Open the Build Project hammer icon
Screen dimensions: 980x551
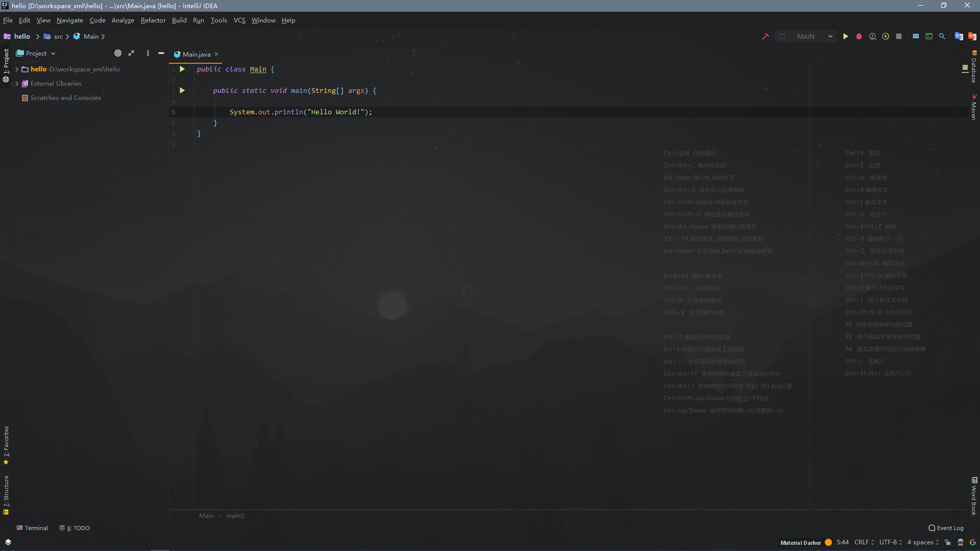point(765,36)
